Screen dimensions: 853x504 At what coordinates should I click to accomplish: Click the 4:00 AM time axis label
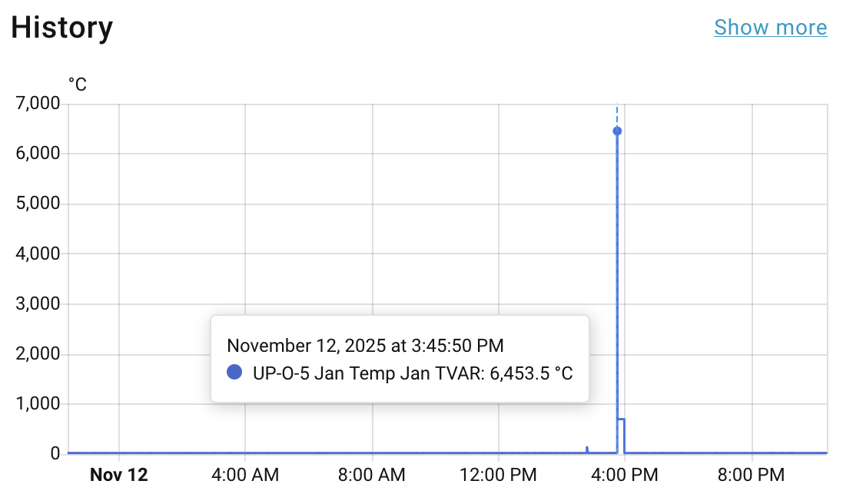click(245, 475)
